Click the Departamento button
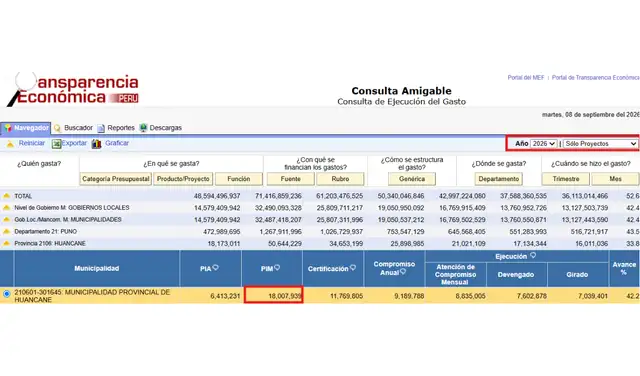The width and height of the screenshot is (640, 376). 499,179
